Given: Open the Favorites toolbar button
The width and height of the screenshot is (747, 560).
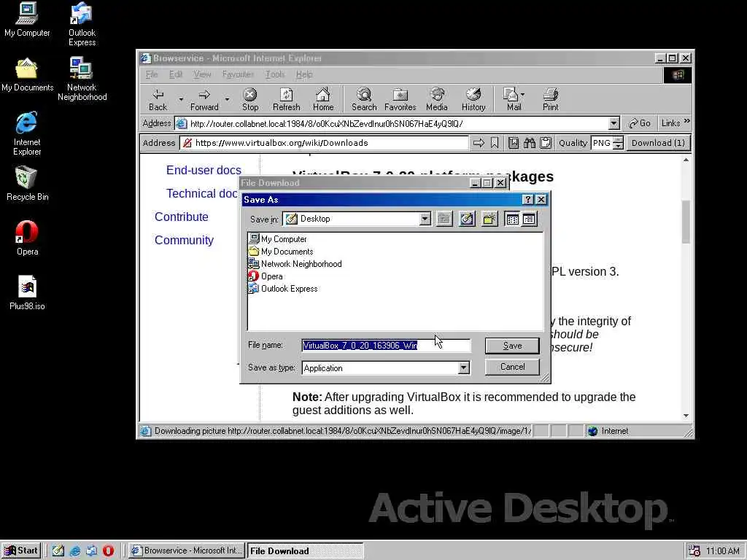Looking at the screenshot, I should coord(400,99).
